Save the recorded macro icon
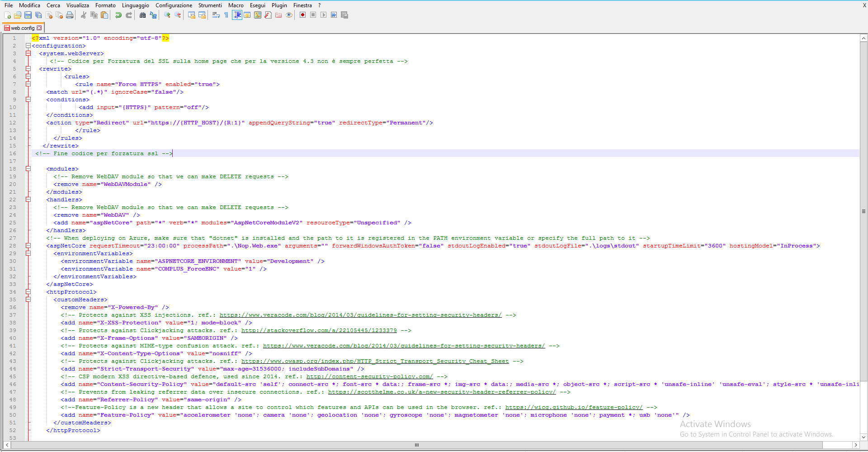868x452 pixels. (344, 15)
